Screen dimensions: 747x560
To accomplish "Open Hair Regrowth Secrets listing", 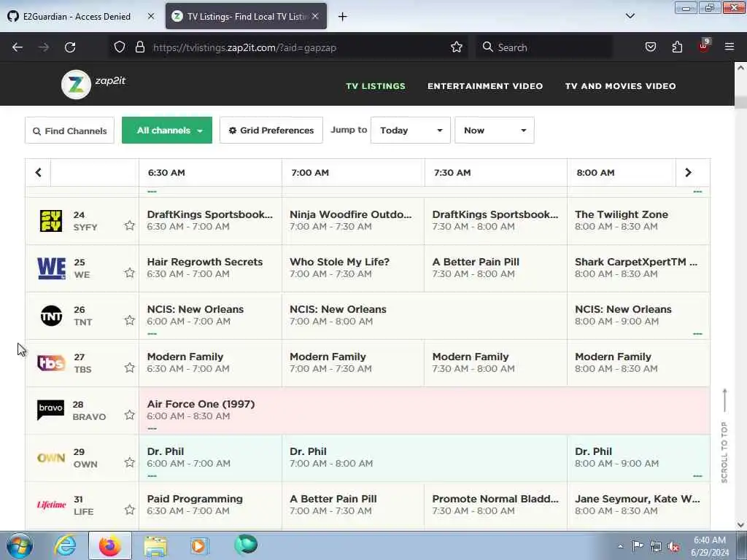I will pos(210,268).
